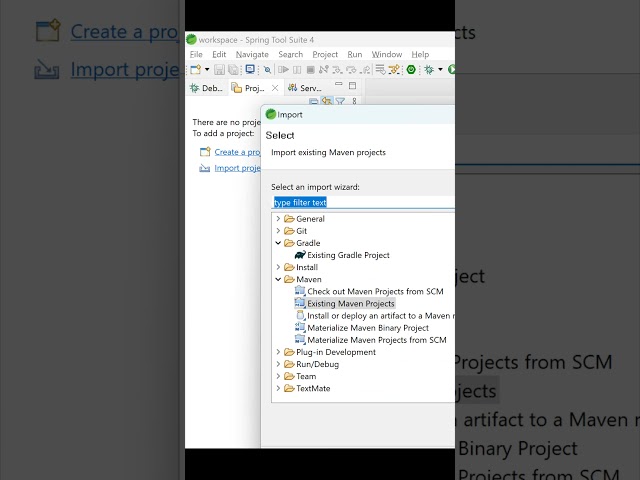Click the Project Explorer filter funnel icon

click(x=340, y=101)
